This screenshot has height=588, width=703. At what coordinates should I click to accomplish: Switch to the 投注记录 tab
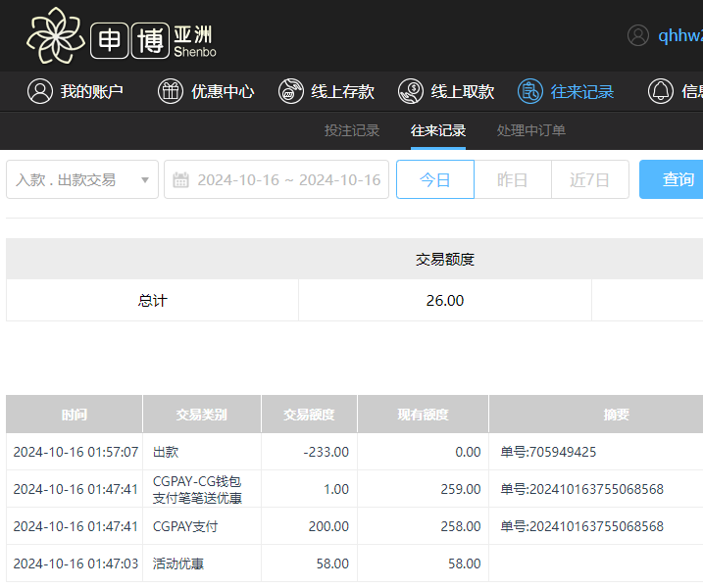pyautogui.click(x=352, y=130)
